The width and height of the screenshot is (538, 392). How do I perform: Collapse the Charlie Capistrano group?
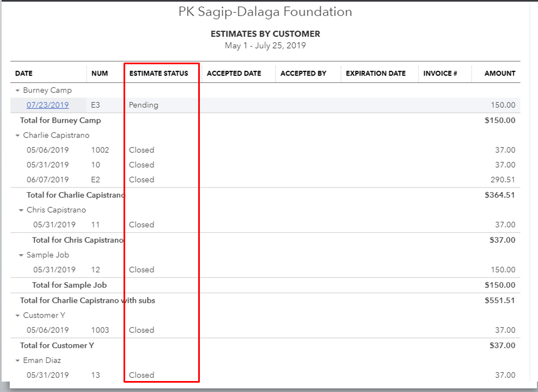(18, 136)
